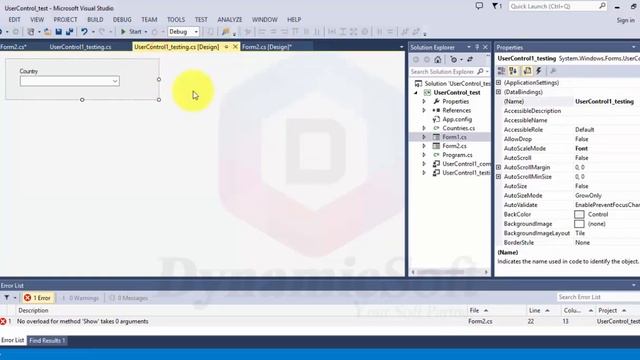Viewport: 640px width, 360px height.
Task: Click the Save toolbar icon
Action: tap(59, 31)
